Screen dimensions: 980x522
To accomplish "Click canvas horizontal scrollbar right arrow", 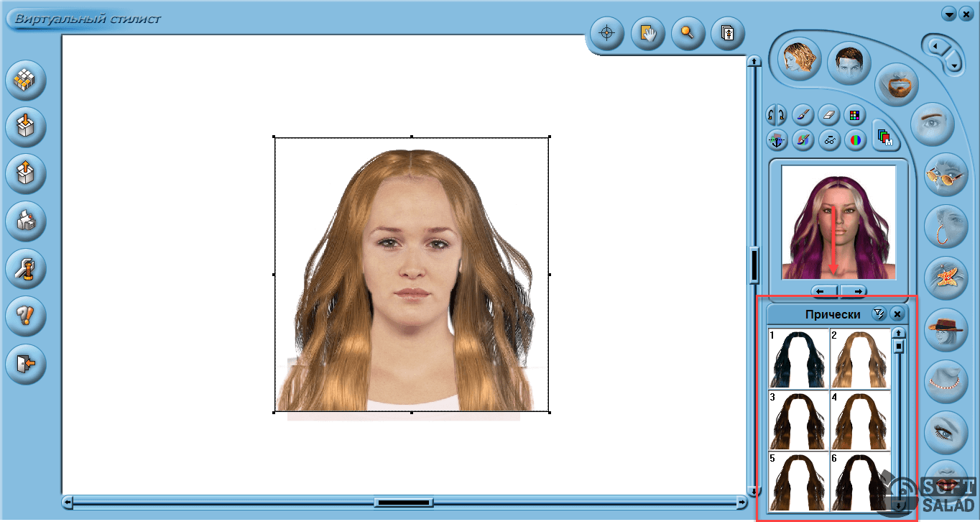I will click(742, 501).
